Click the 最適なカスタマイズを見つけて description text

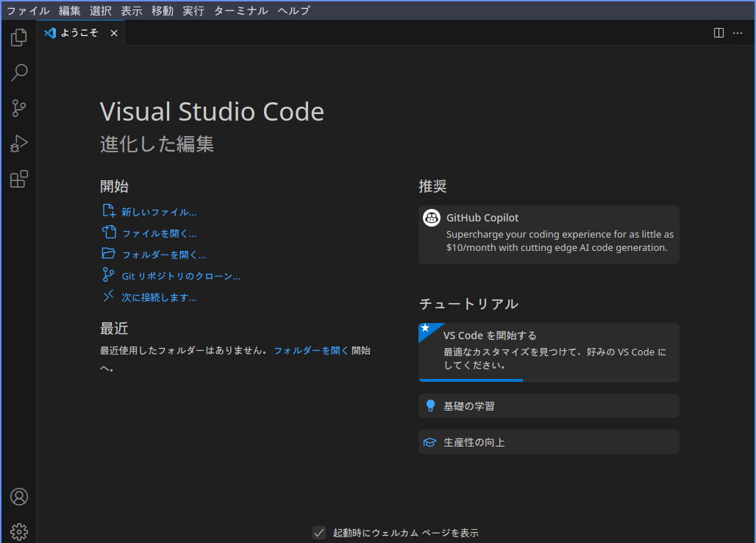pyautogui.click(x=554, y=358)
